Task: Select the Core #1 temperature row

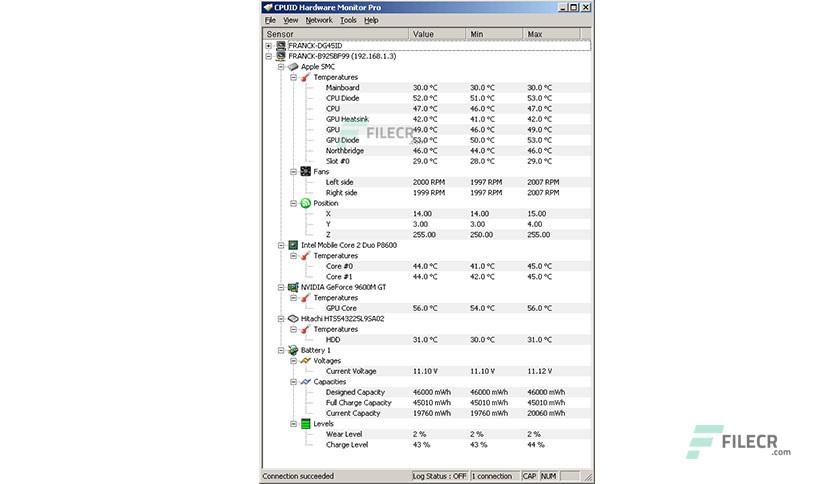Action: click(x=427, y=277)
